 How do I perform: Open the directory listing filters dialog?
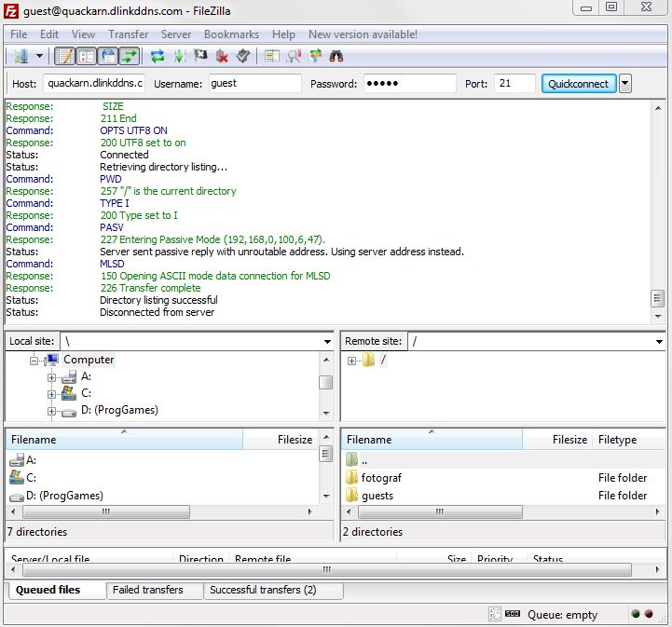click(x=272, y=56)
